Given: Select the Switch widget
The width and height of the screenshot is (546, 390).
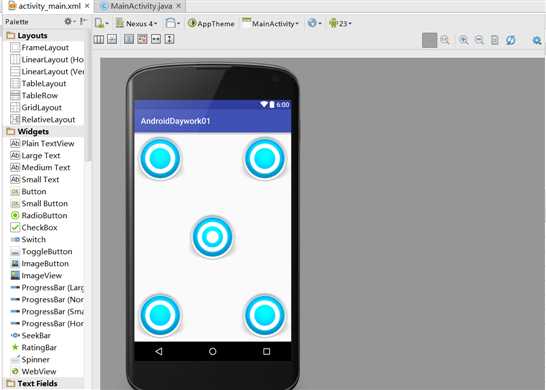Looking at the screenshot, I should pyautogui.click(x=28, y=239).
